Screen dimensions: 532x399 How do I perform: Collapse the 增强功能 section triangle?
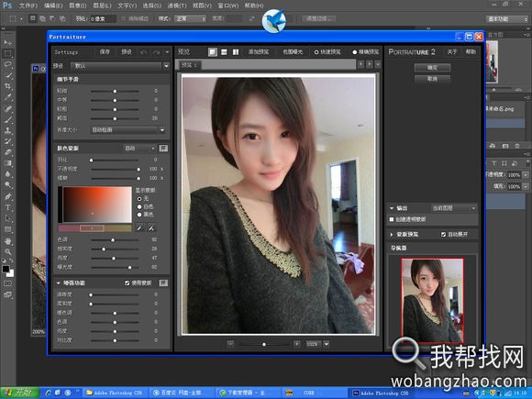[59, 283]
